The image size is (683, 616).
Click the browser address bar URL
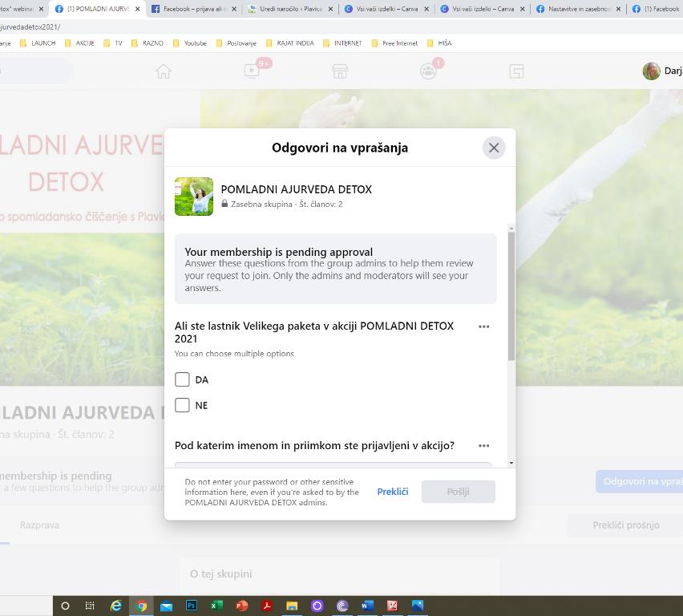30,27
